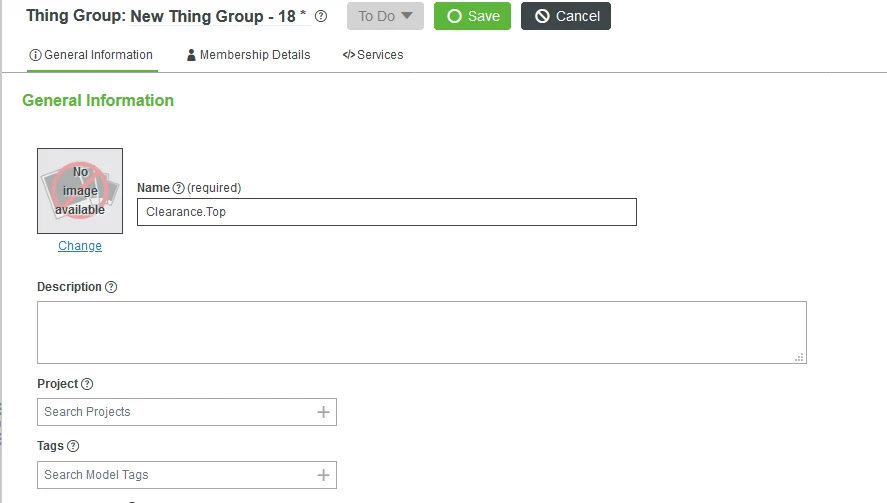This screenshot has width=887, height=503.
Task: Click into the Description text area
Action: pos(421,332)
